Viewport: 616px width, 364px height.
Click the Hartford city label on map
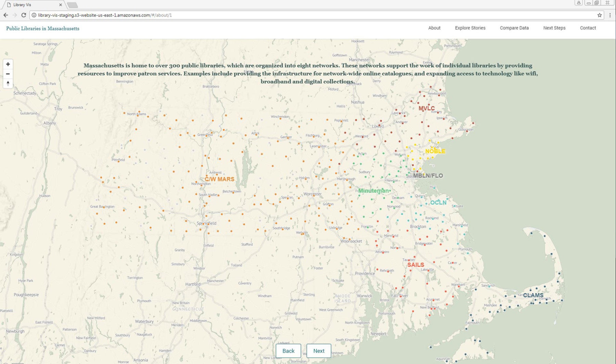[x=193, y=284]
